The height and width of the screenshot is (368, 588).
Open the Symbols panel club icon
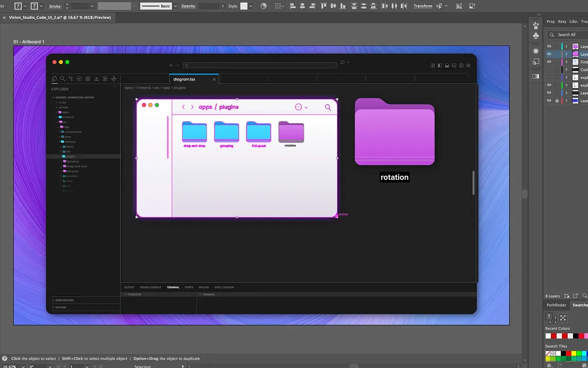(536, 36)
